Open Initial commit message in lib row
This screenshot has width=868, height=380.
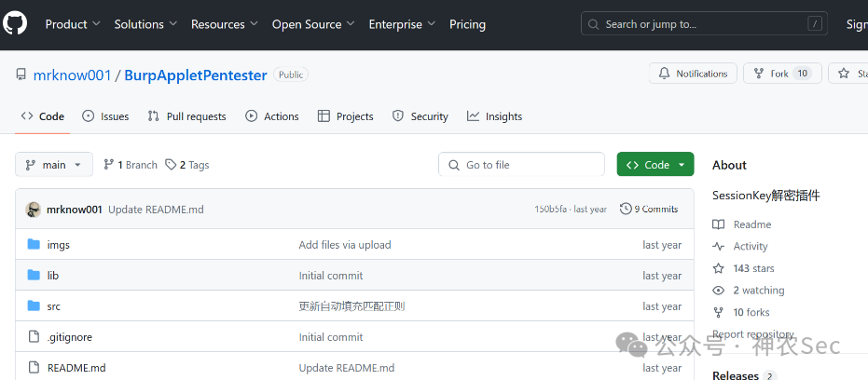pos(331,276)
